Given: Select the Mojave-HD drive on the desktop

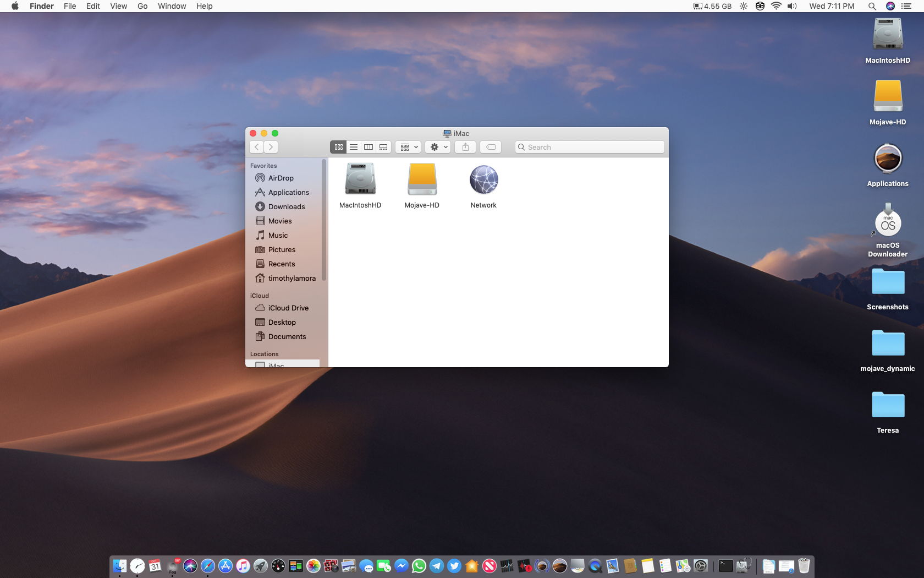Looking at the screenshot, I should (888, 96).
